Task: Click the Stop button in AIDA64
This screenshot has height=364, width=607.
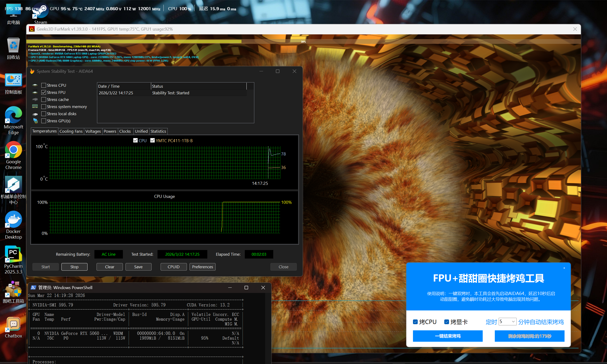Action: pos(74,267)
